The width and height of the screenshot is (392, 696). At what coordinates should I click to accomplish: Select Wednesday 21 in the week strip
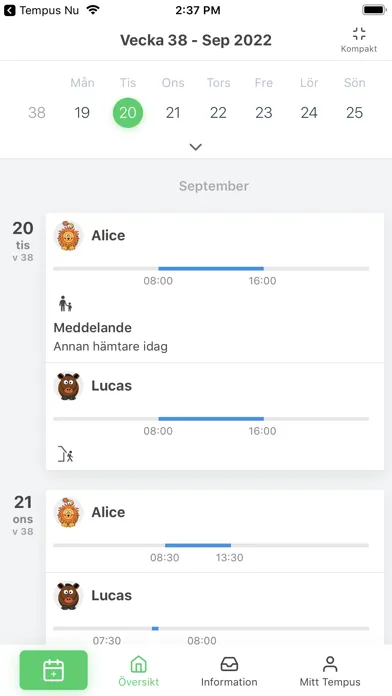[173, 113]
